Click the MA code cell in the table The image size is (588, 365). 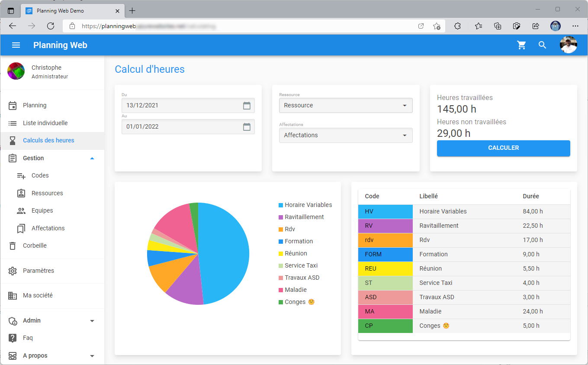(x=386, y=311)
